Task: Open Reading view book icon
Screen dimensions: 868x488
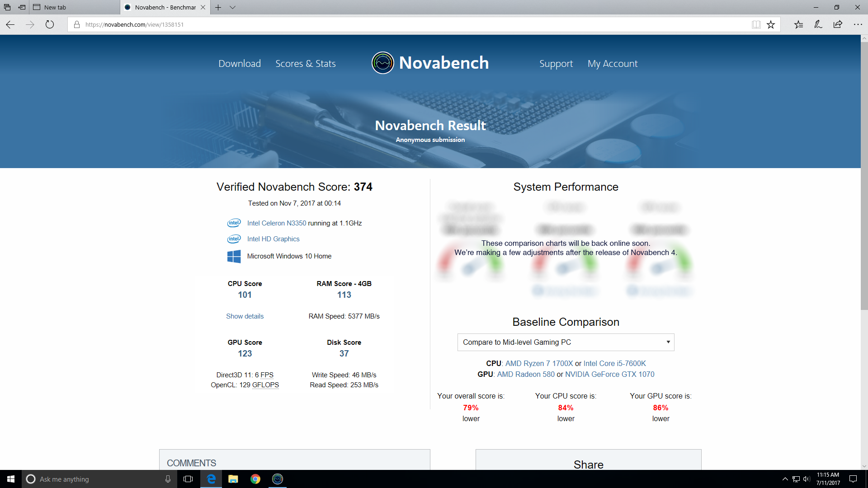Action: click(x=756, y=24)
